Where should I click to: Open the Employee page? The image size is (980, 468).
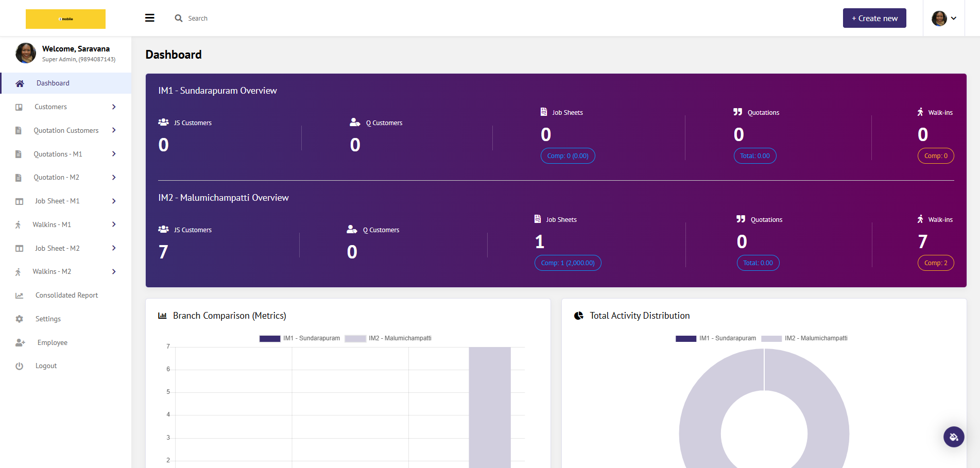[x=66, y=342]
